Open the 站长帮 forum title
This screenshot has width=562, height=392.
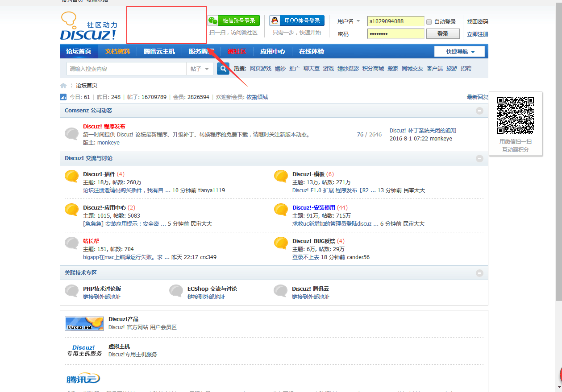coord(91,241)
